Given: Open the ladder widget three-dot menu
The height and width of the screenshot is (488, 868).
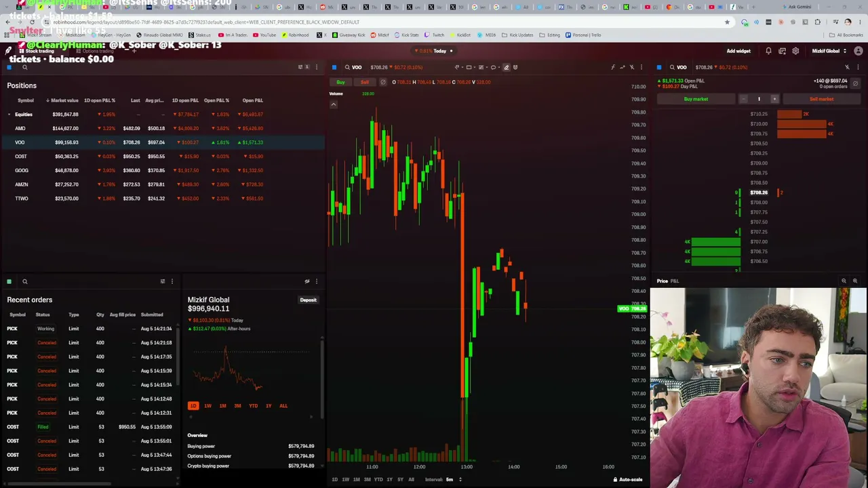Looking at the screenshot, I should (858, 67).
